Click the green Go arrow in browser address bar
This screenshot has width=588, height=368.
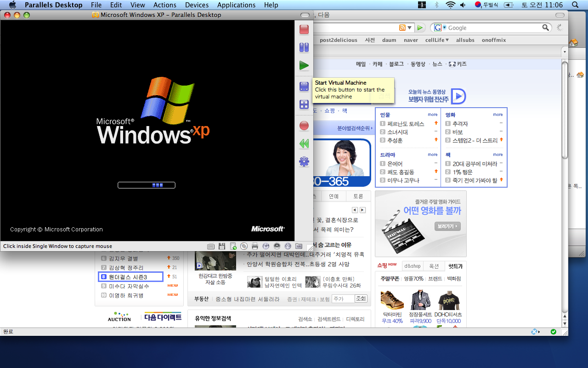click(x=420, y=28)
